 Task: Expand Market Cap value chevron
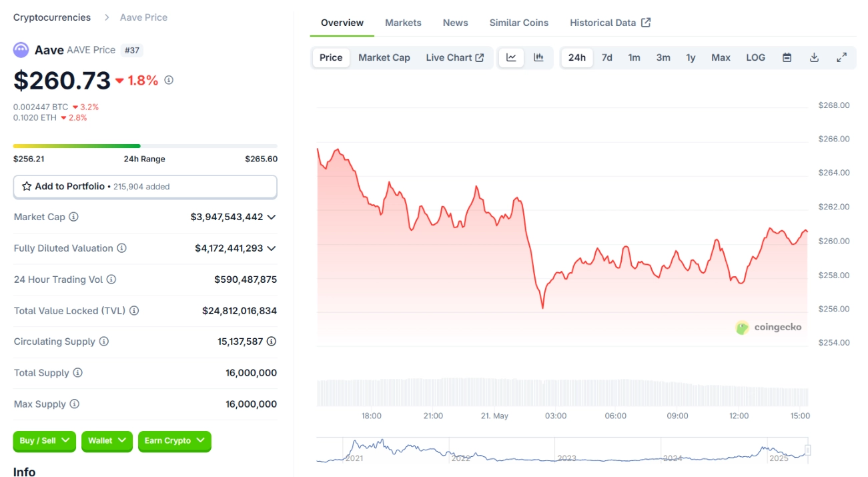pyautogui.click(x=272, y=217)
